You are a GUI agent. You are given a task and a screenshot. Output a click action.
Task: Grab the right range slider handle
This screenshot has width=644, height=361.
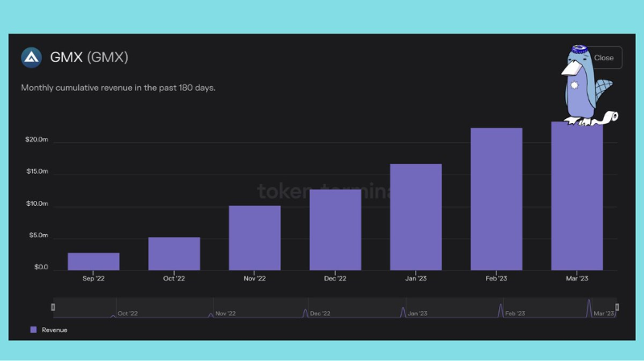click(x=617, y=307)
